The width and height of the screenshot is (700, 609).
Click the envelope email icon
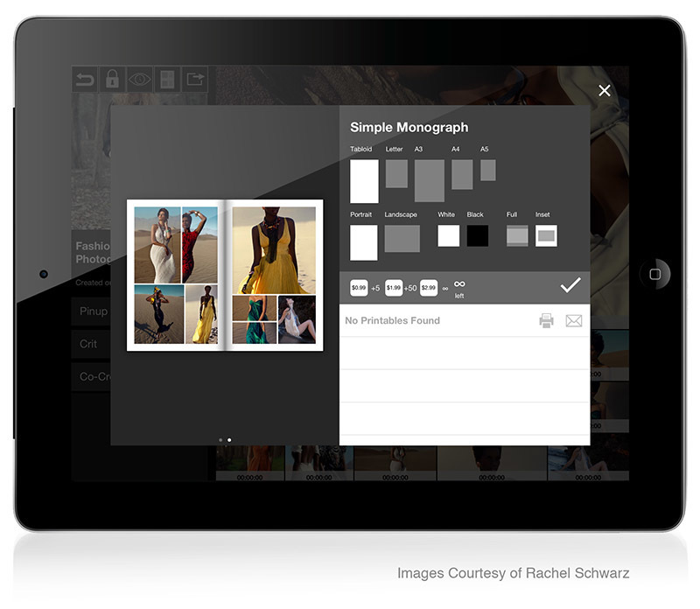(573, 321)
